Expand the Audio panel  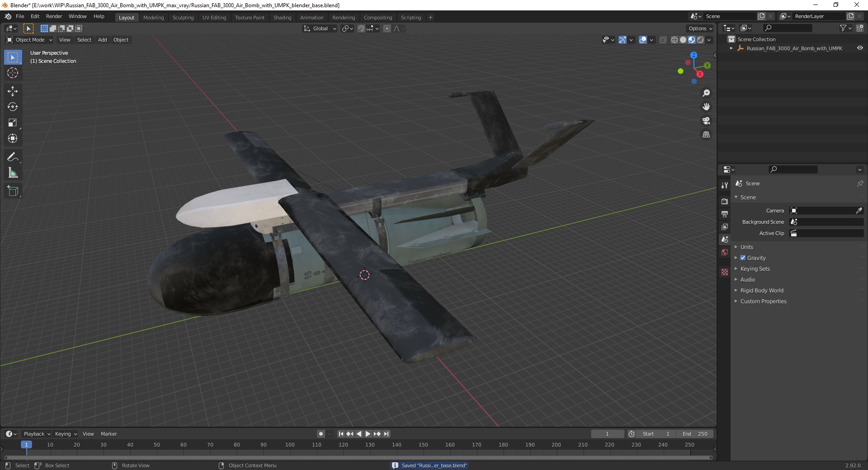[x=748, y=279]
